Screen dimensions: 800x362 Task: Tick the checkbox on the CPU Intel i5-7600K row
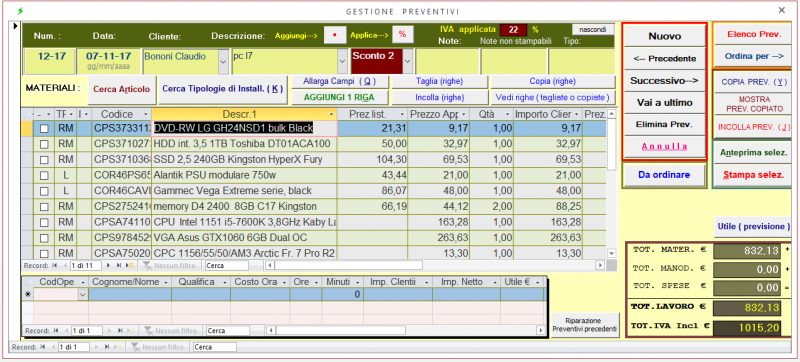coord(44,222)
